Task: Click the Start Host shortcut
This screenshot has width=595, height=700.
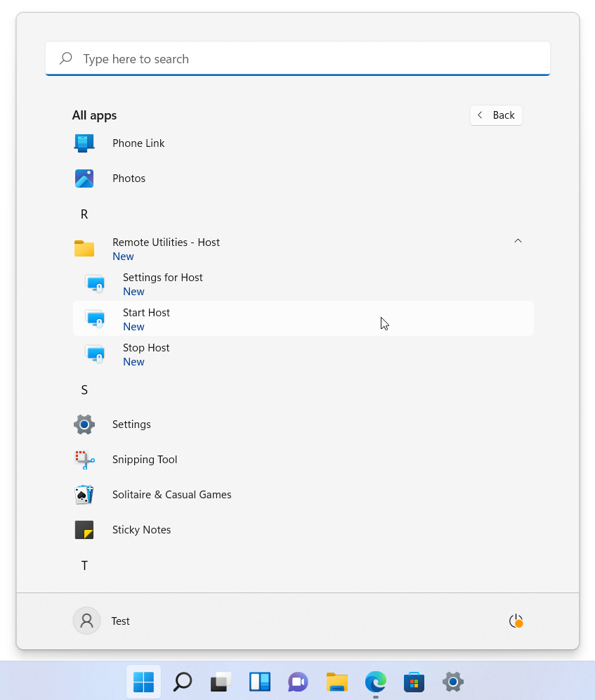Action: (146, 313)
